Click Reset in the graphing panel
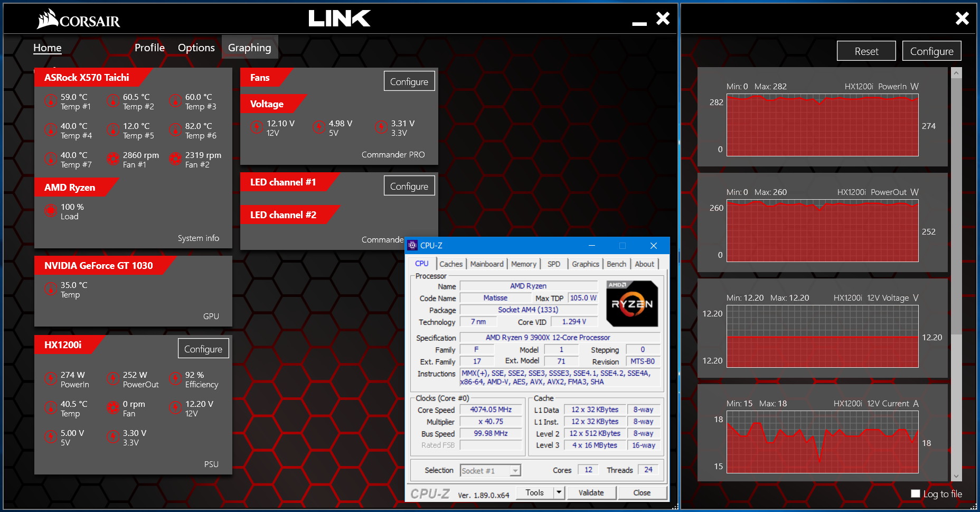Image resolution: width=980 pixels, height=512 pixels. [x=866, y=51]
